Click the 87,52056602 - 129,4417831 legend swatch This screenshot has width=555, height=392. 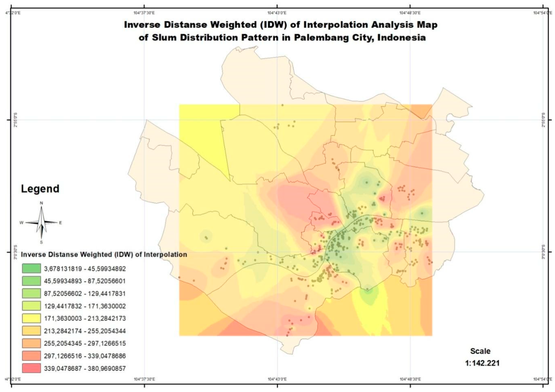[x=31, y=293]
